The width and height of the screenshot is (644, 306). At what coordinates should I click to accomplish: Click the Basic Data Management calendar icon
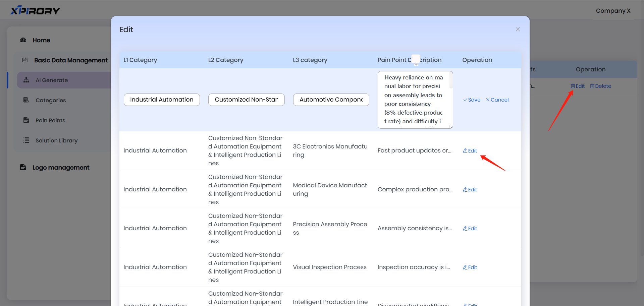coord(25,60)
